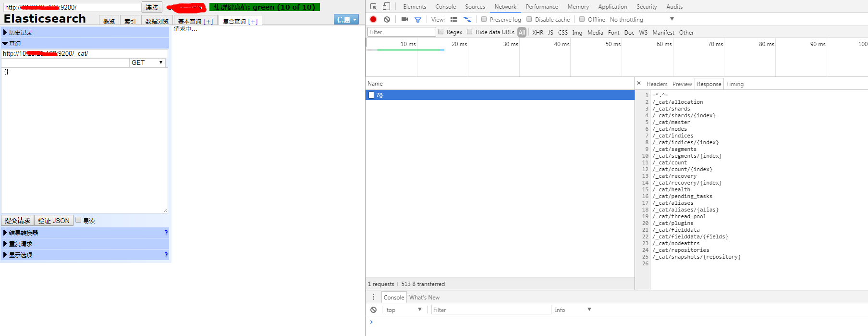Expand the 结果转换器 section
The image size is (868, 336).
coord(85,233)
